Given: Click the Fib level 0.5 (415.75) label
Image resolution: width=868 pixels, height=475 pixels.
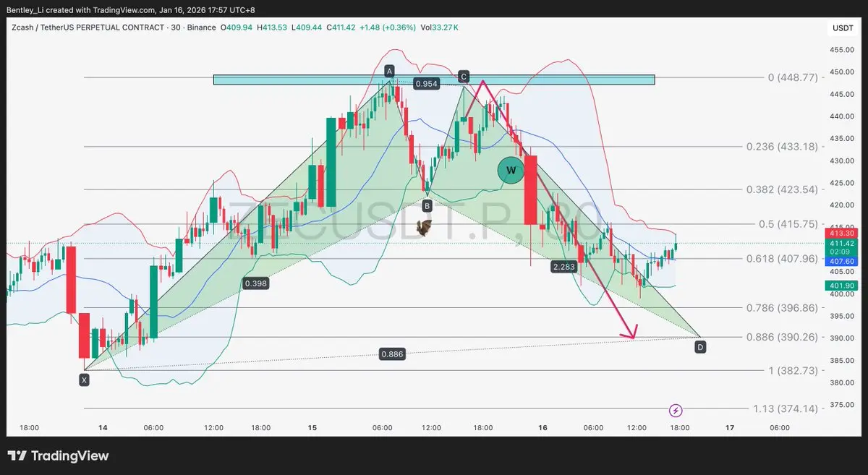Looking at the screenshot, I should coord(788,224).
